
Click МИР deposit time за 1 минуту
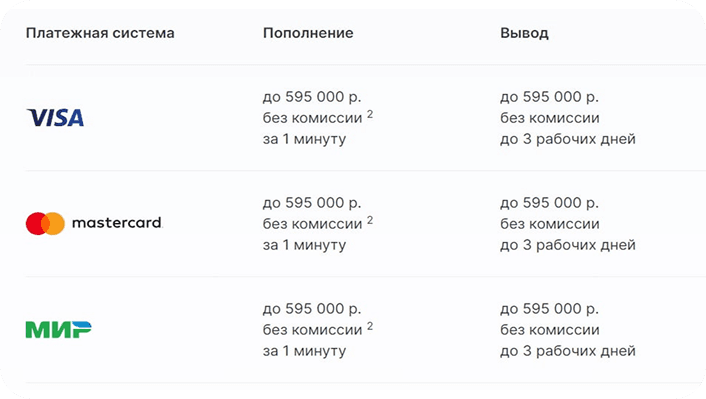pyautogui.click(x=304, y=351)
